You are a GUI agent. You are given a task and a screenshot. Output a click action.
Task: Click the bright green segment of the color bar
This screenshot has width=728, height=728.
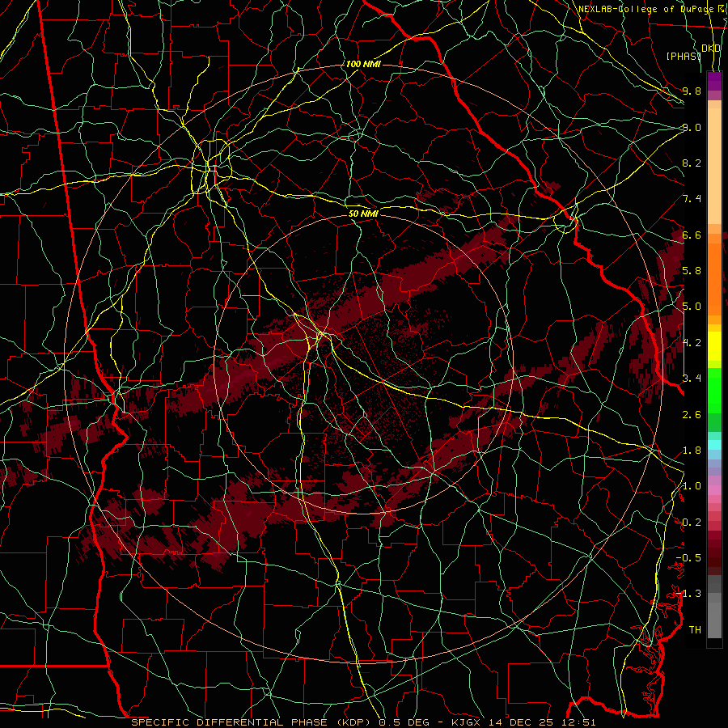tap(714, 390)
